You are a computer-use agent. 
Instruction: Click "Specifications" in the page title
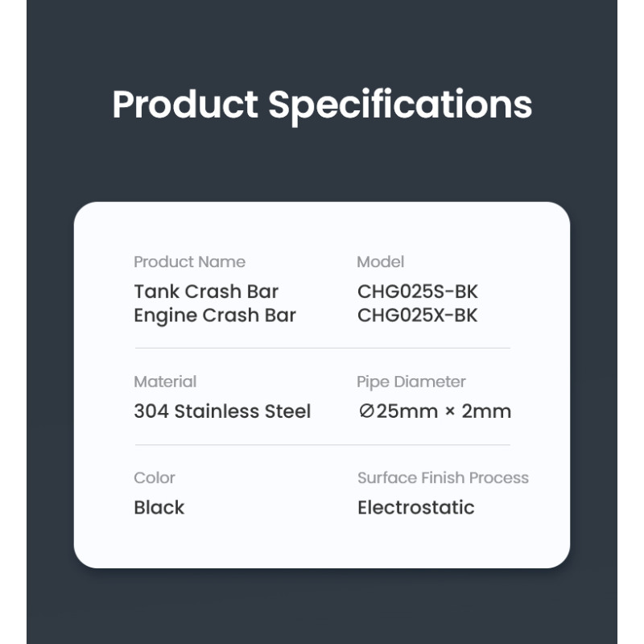coord(400,105)
